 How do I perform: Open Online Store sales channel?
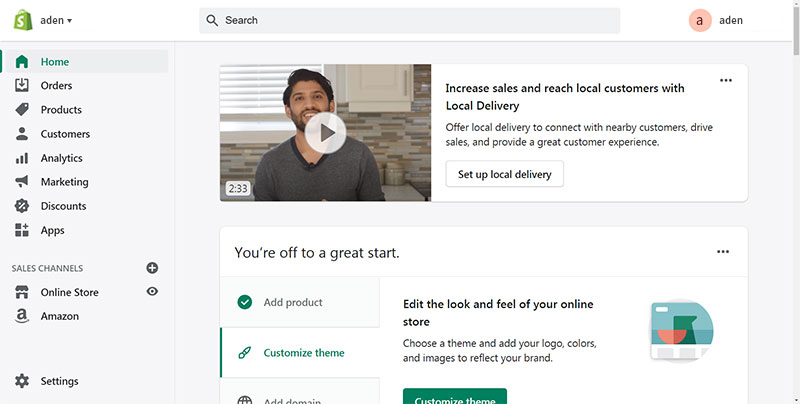[x=69, y=292]
